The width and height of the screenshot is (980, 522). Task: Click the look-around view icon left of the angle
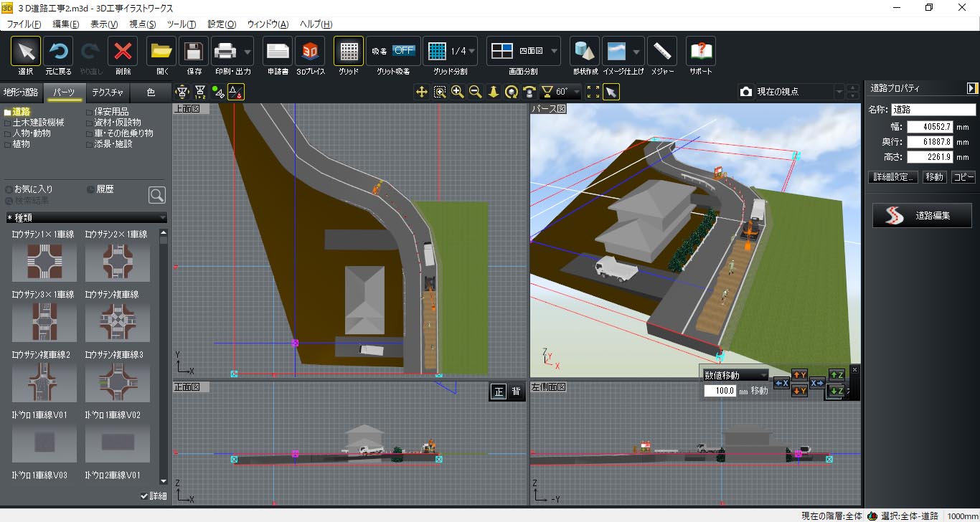pos(529,92)
